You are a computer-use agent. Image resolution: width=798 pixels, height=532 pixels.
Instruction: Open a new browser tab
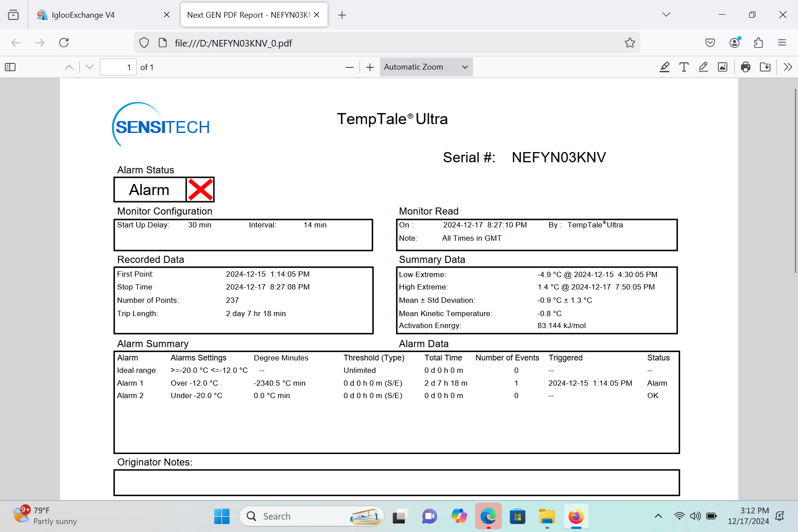pyautogui.click(x=342, y=15)
